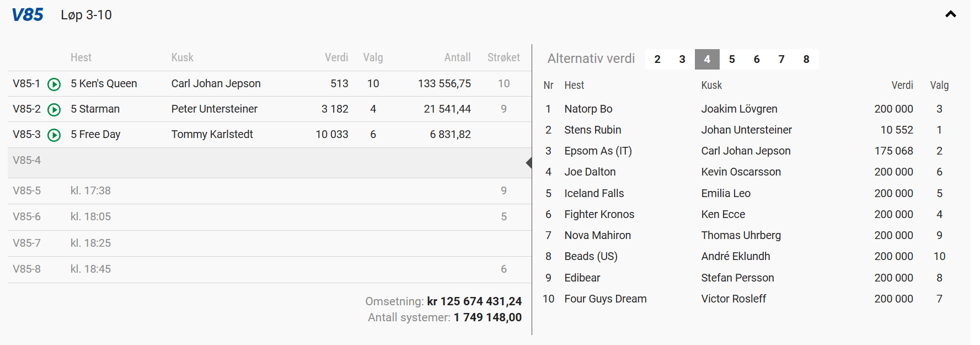
Task: Play the V85-1 race replay
Action: (54, 84)
